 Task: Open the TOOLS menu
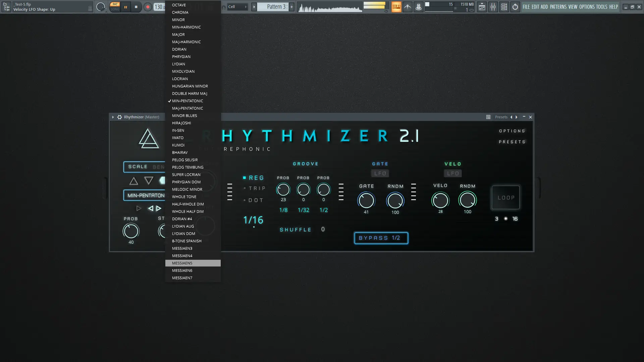(601, 7)
